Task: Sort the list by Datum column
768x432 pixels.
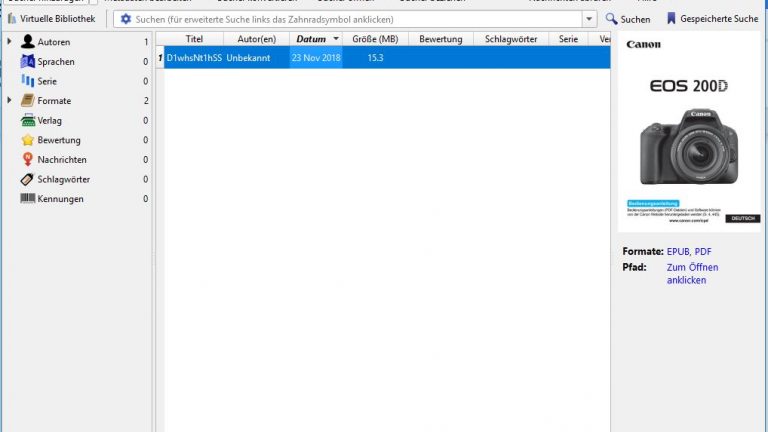Action: (x=311, y=39)
